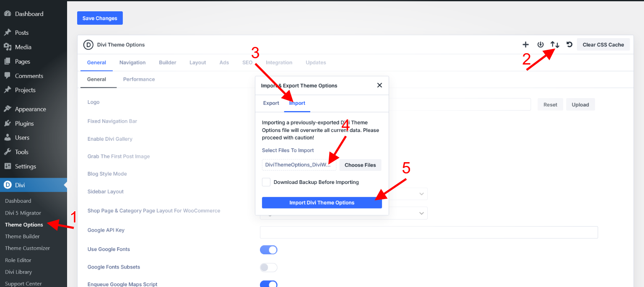
Task: Click the Divi D logo in sidebar
Action: (7, 185)
